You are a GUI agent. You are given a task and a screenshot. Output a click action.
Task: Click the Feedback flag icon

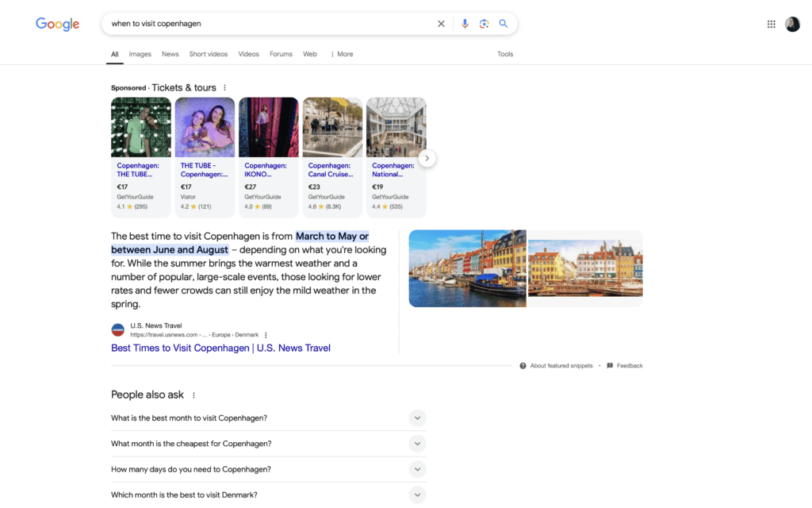pos(610,366)
